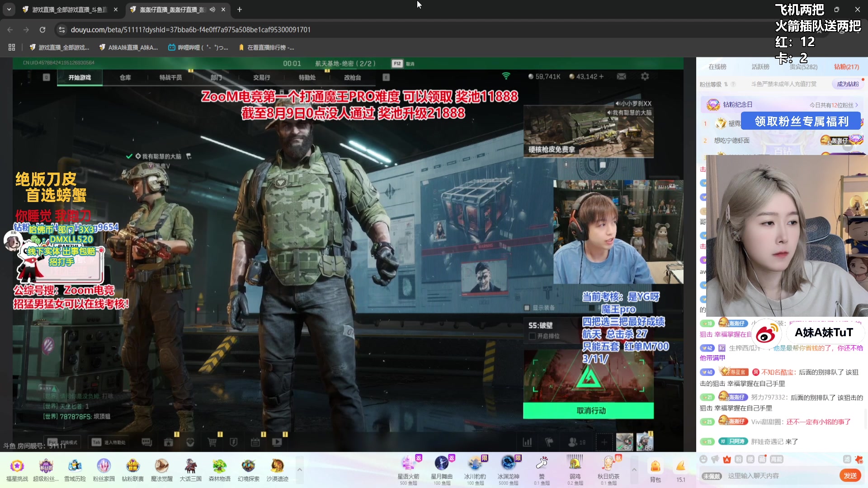
Task: Click the 粉丝等级 help question mark
Action: click(733, 84)
